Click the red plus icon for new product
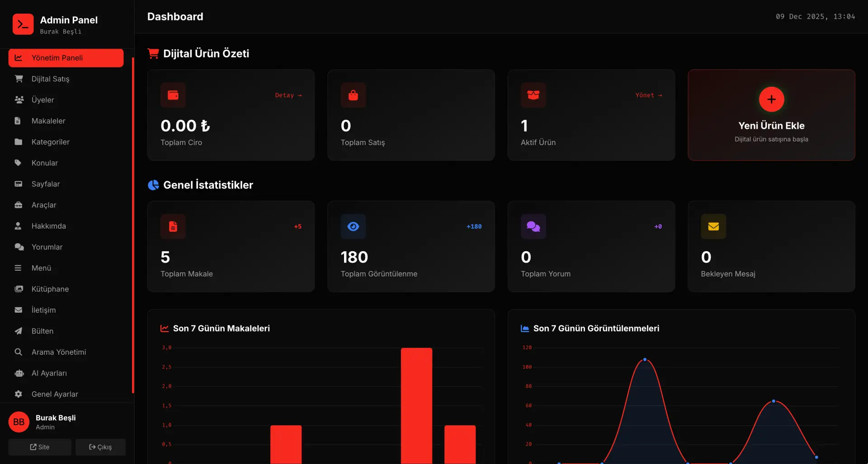 point(771,99)
